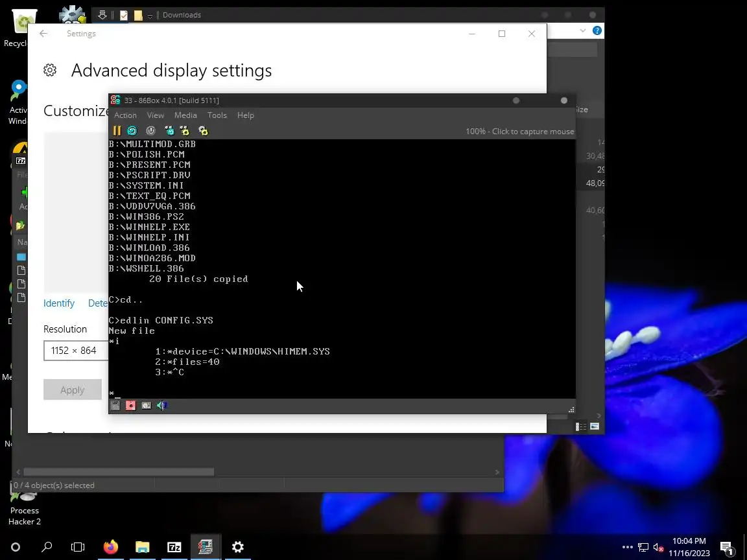
Task: Click 7-Zip scrollbar right arrow
Action: (x=497, y=472)
